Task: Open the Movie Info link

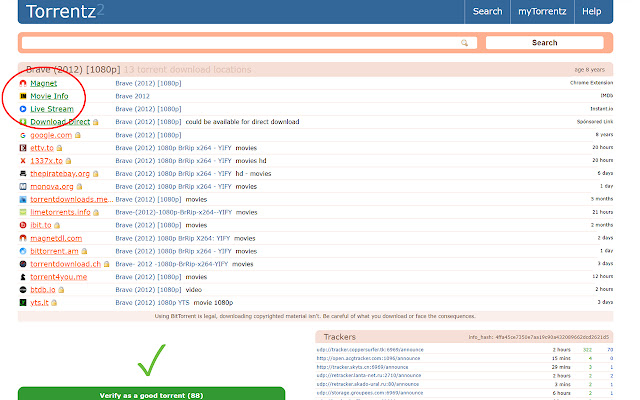Action: pos(49,96)
